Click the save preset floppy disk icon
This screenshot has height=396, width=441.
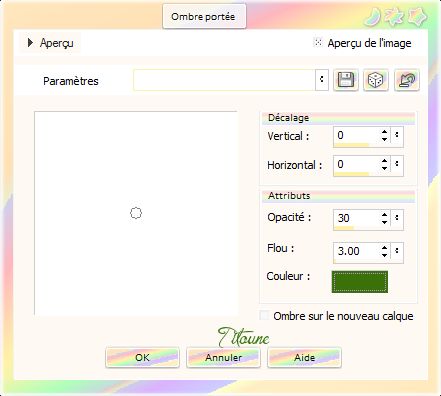point(346,80)
